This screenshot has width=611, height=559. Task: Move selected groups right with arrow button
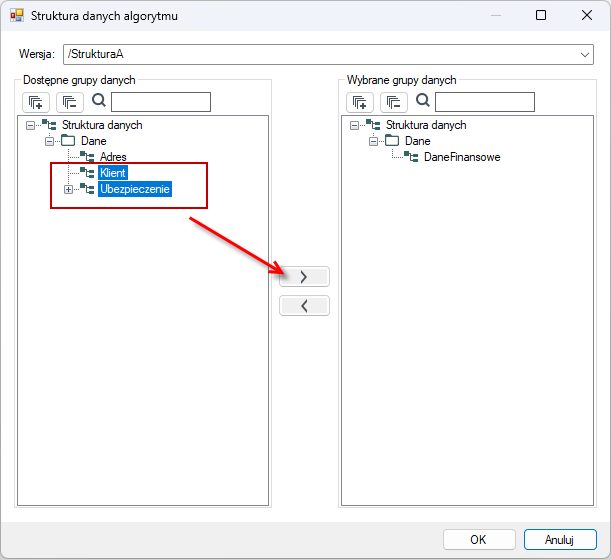pos(304,277)
